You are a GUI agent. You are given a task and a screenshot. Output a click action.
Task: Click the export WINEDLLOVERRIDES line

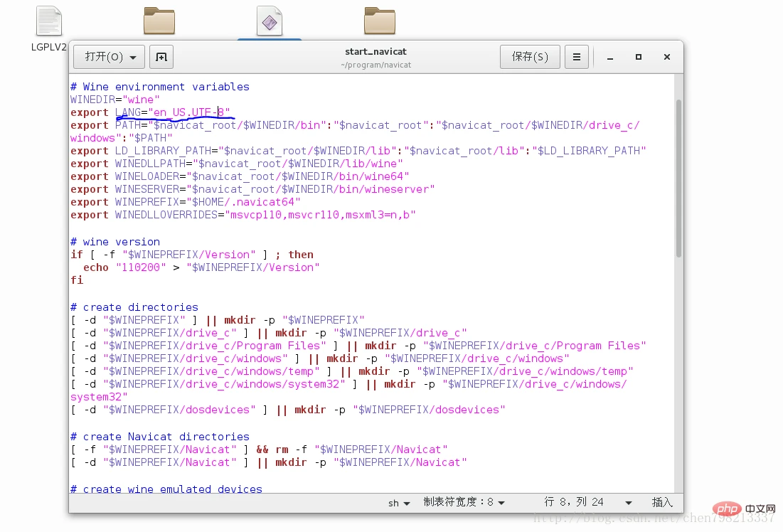(243, 215)
